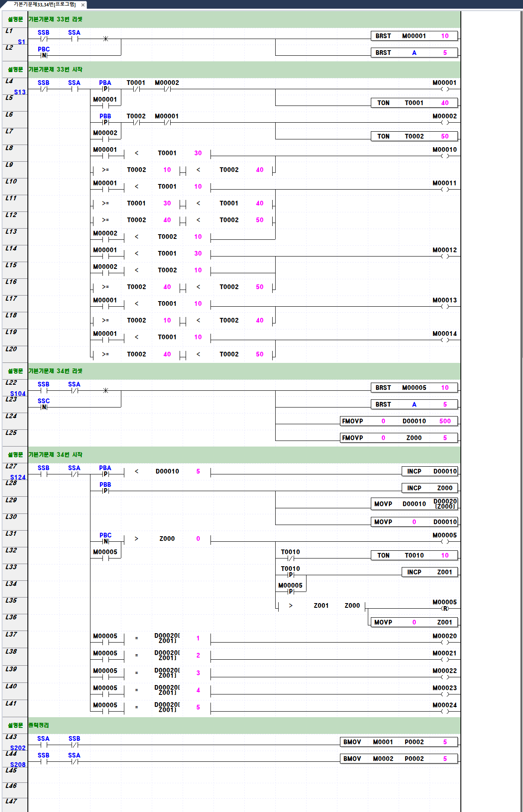Select the normally closed SSB contact on L1
The width and height of the screenshot is (523, 812).
tap(44, 39)
